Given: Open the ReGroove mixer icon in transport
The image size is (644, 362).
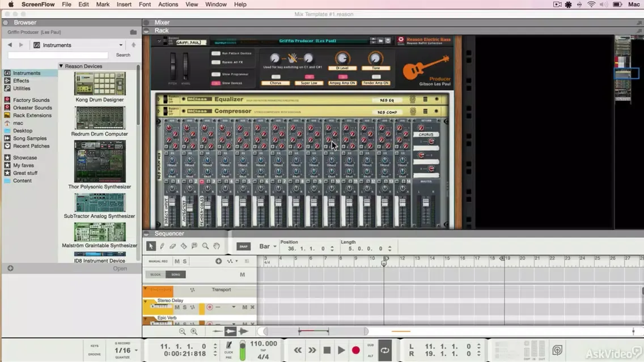Looking at the screenshot, I should pyautogui.click(x=557, y=350).
